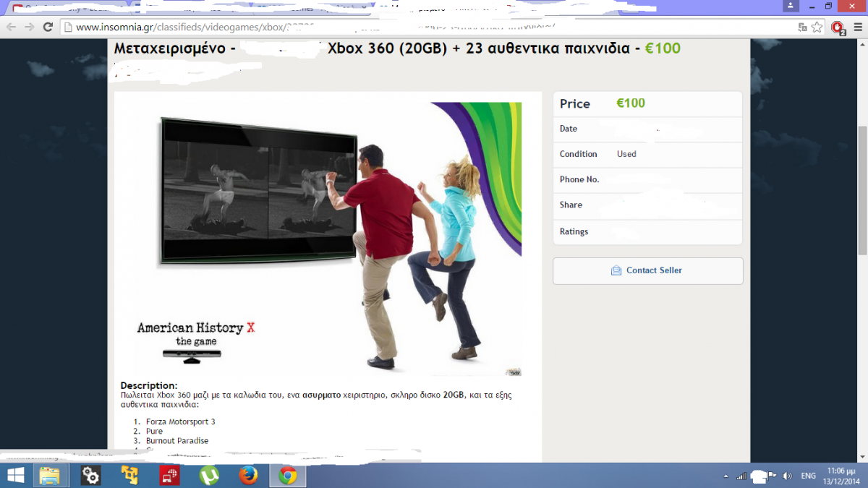
Task: Reload the insomnia.gr page
Action: (x=48, y=27)
